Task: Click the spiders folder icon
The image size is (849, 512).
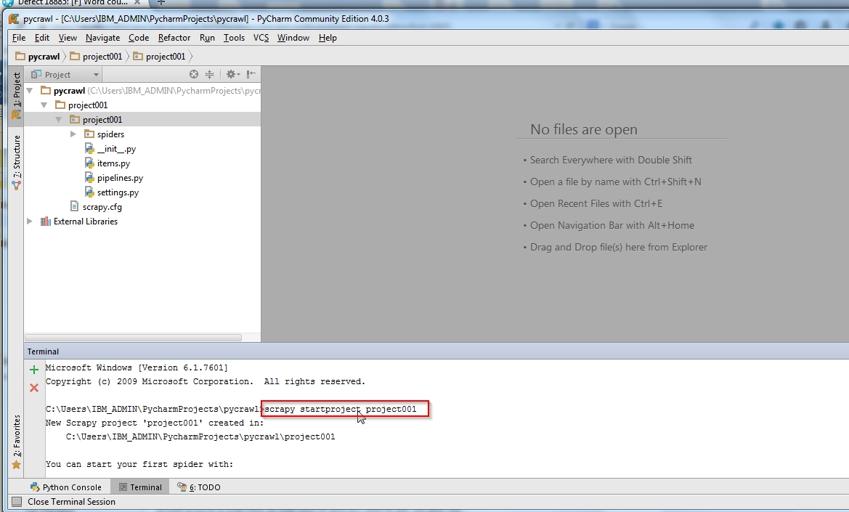Action: 89,134
